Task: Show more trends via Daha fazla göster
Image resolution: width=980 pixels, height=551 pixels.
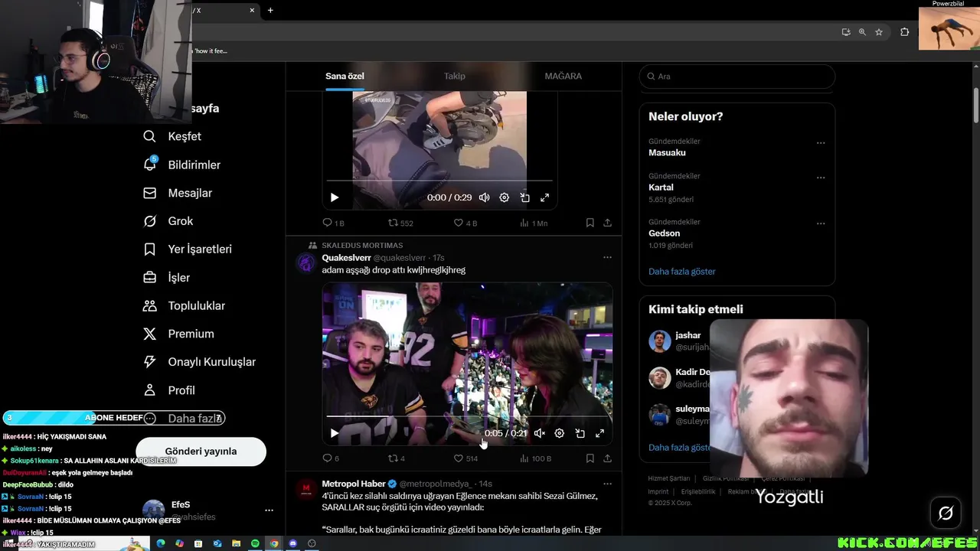Action: 682,272
